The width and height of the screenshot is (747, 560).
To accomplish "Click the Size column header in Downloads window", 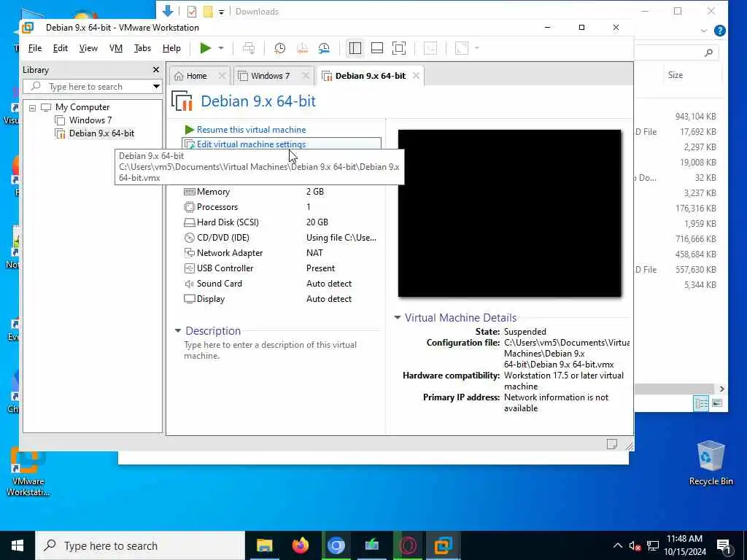I will tap(675, 75).
